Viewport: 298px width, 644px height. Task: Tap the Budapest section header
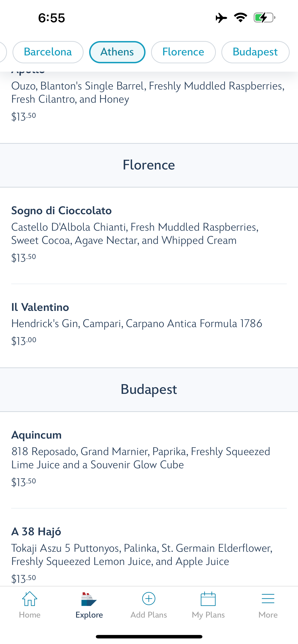click(149, 389)
